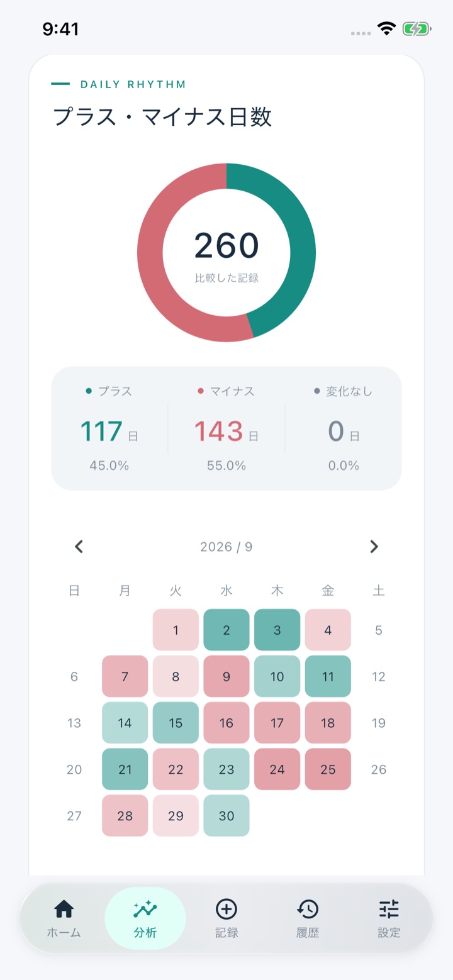The height and width of the screenshot is (980, 453).
Task: Go to next month with right chevron
Action: click(x=374, y=547)
